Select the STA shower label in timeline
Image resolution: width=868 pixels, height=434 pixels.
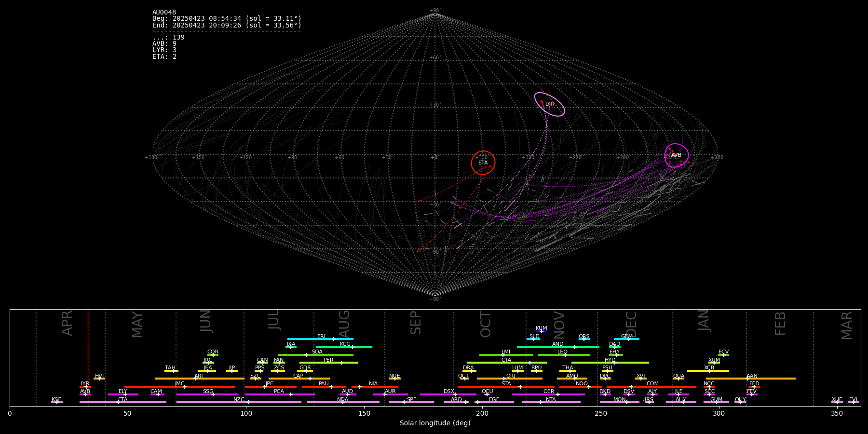[506, 384]
